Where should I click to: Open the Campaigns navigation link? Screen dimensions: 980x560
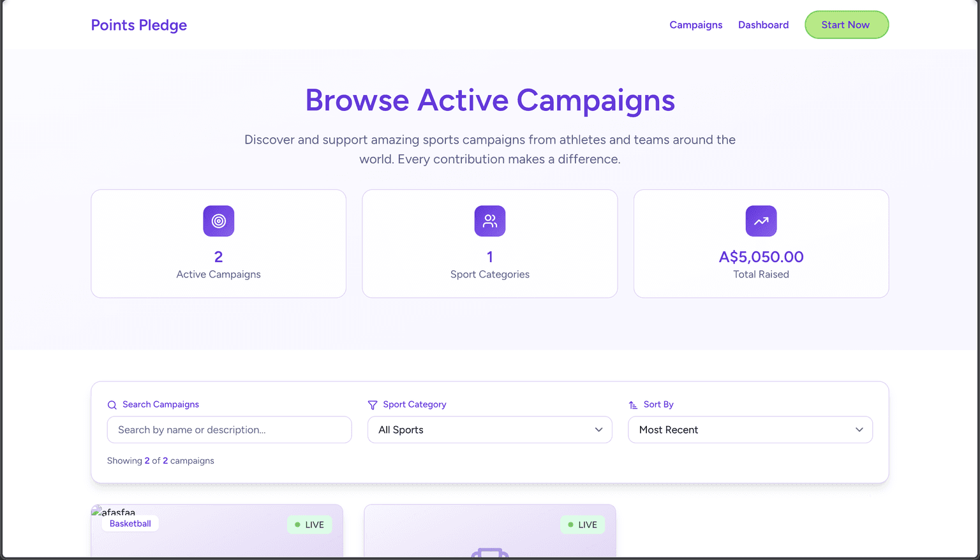(x=695, y=25)
